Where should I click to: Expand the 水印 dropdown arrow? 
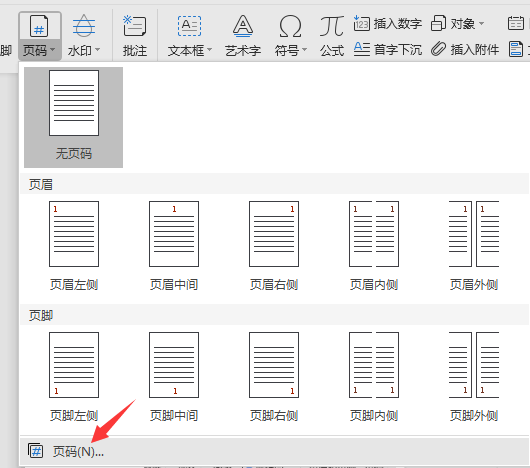point(97,50)
